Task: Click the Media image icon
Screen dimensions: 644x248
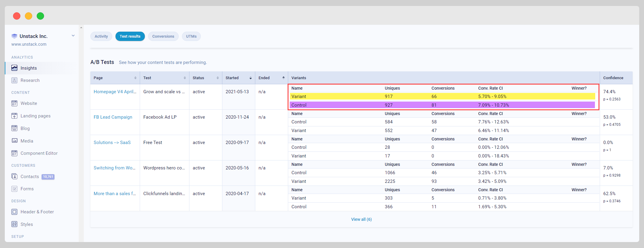Action: coord(14,141)
